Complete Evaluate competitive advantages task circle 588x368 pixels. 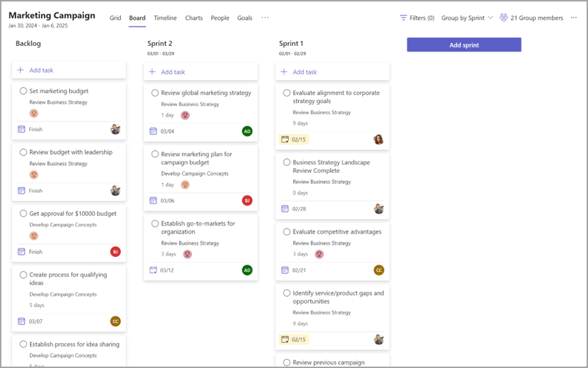[x=287, y=232]
